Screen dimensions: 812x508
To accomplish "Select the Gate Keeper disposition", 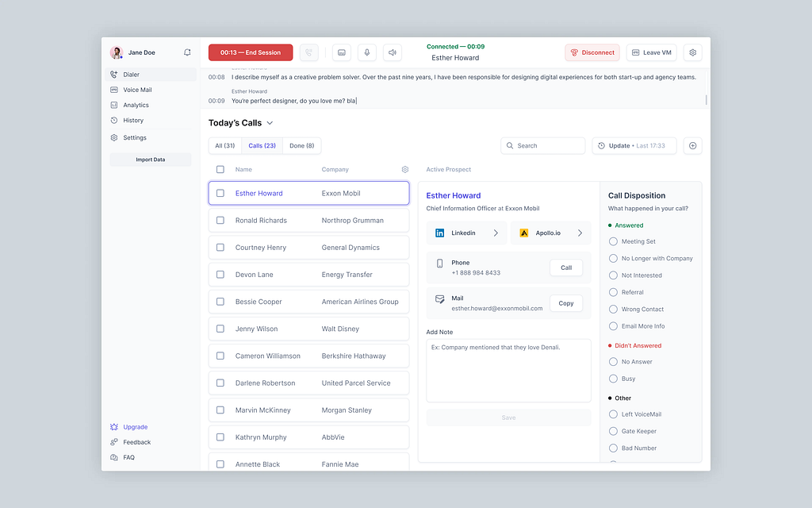I will (x=613, y=431).
